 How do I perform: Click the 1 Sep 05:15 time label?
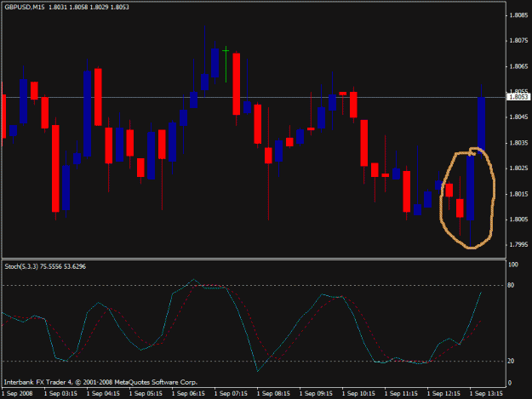pyautogui.click(x=146, y=394)
